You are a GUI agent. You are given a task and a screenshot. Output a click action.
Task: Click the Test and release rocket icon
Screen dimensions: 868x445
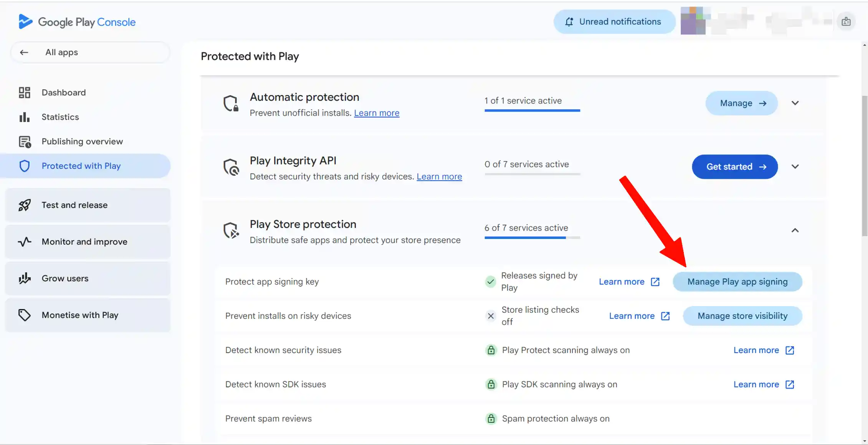25,205
